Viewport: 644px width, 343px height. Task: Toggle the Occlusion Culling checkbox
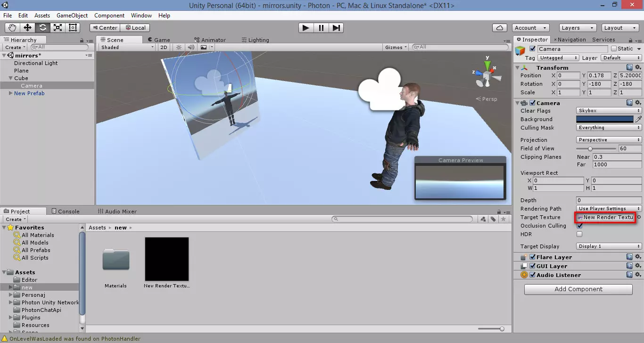[579, 226]
